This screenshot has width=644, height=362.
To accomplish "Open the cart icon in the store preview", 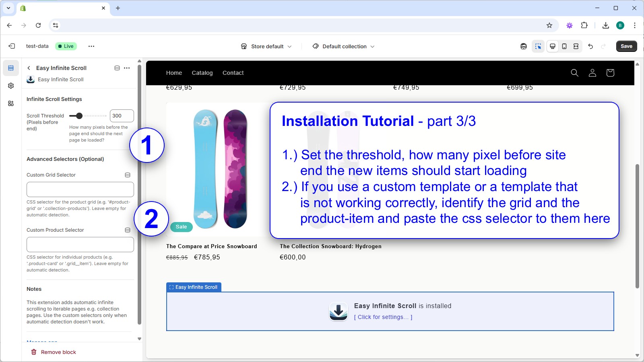I will click(610, 73).
